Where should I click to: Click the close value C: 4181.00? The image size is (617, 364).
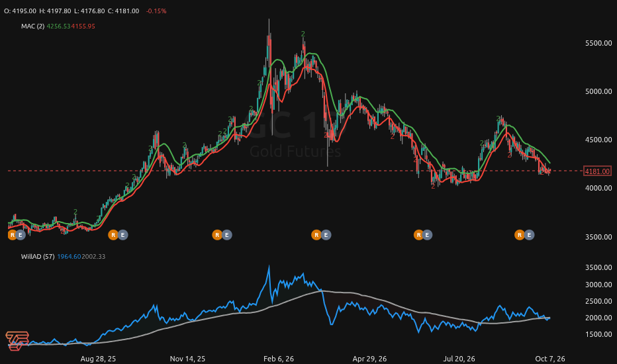click(124, 11)
